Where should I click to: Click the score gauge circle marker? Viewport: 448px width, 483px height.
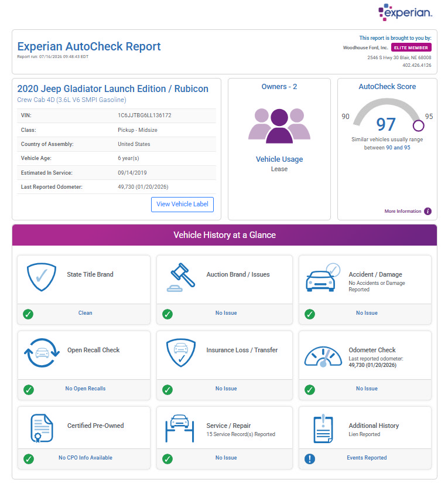[419, 125]
